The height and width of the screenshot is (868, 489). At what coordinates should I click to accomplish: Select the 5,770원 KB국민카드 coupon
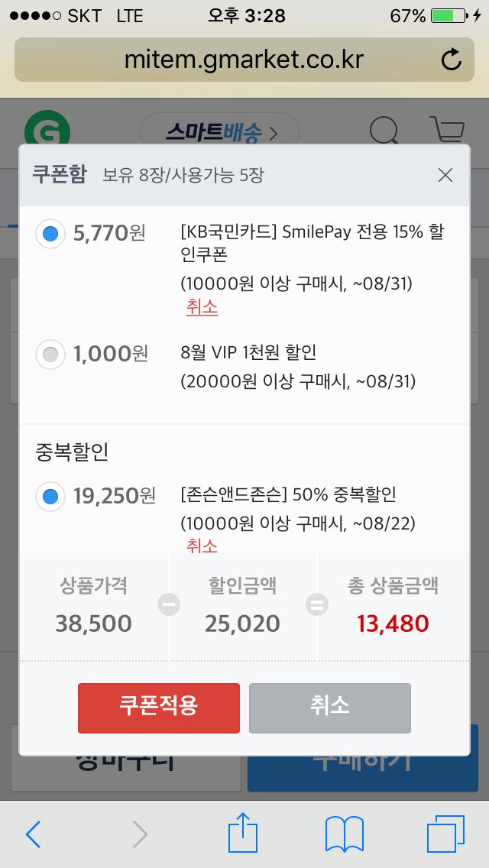pyautogui.click(x=50, y=233)
